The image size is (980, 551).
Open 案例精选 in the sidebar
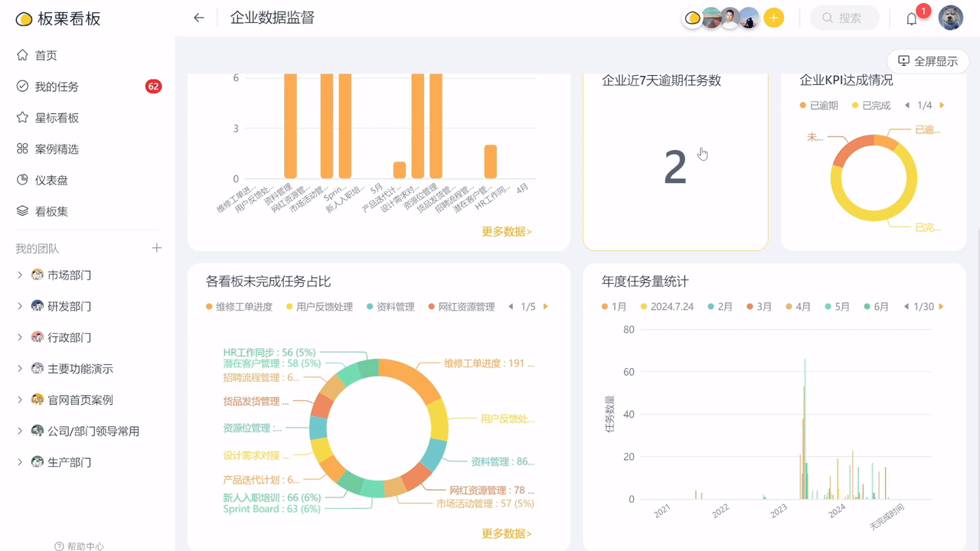coord(57,149)
